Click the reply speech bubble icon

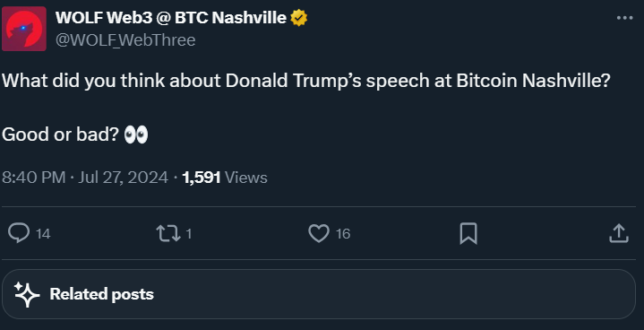(x=19, y=233)
